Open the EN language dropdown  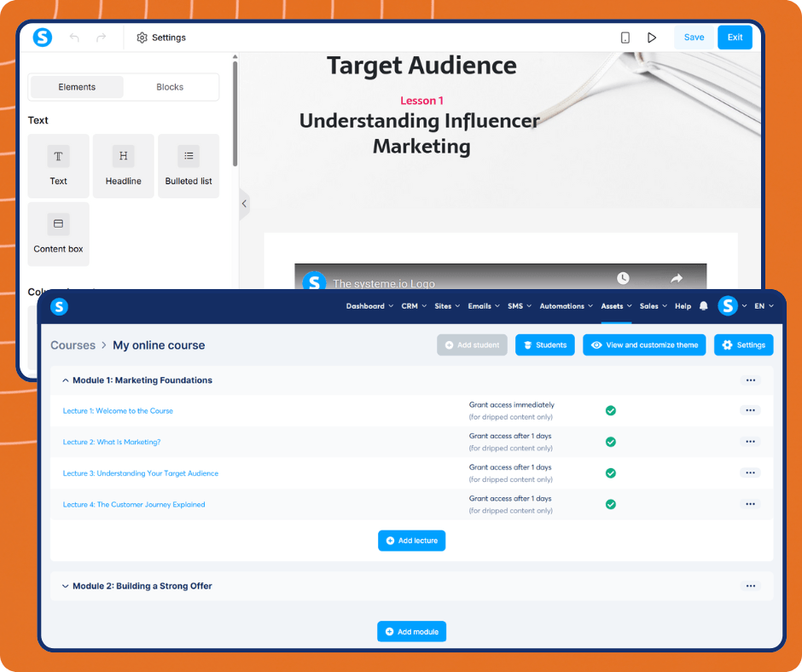point(764,306)
